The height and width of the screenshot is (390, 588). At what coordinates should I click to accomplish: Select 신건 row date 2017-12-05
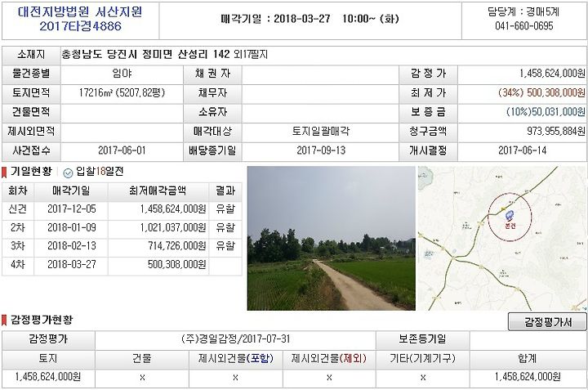point(72,208)
